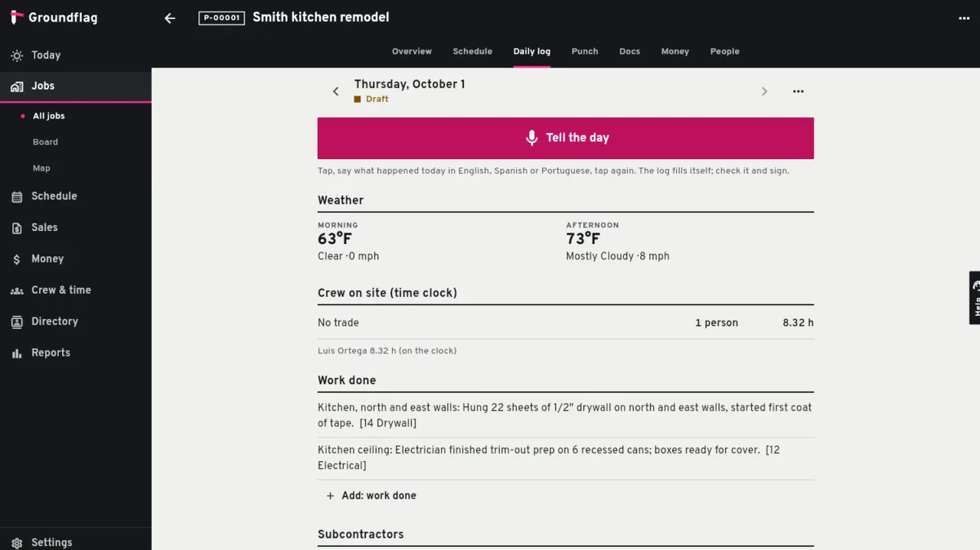Open the top-right more options menu
This screenshot has height=550, width=980.
click(964, 18)
